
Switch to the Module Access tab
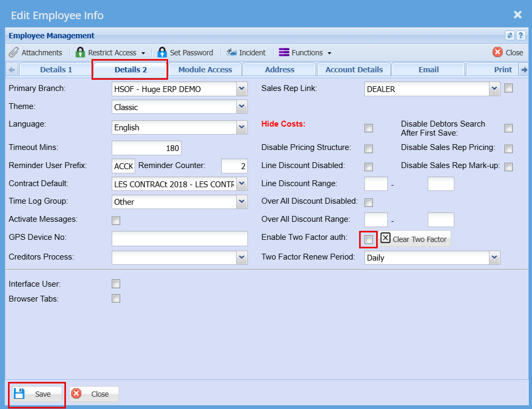coord(205,70)
